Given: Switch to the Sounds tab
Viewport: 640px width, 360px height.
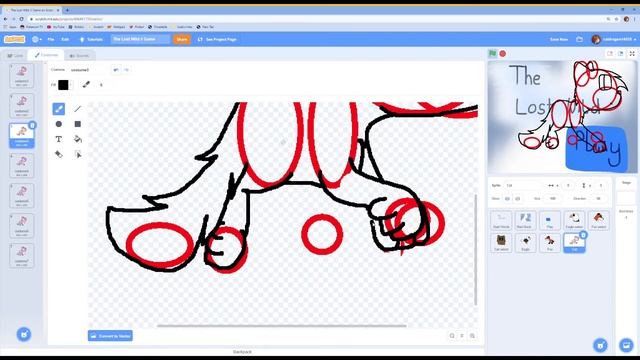Looking at the screenshot, I should pyautogui.click(x=80, y=56).
